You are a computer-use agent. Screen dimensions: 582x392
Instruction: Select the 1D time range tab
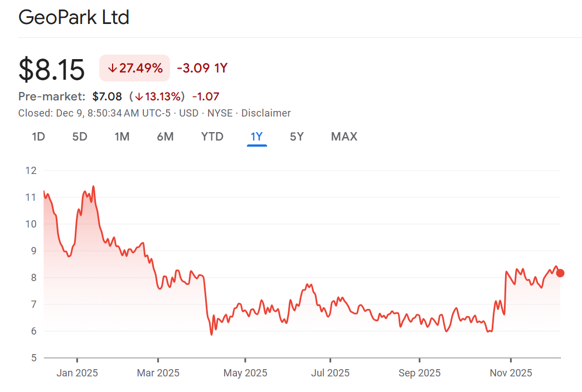[x=38, y=137]
